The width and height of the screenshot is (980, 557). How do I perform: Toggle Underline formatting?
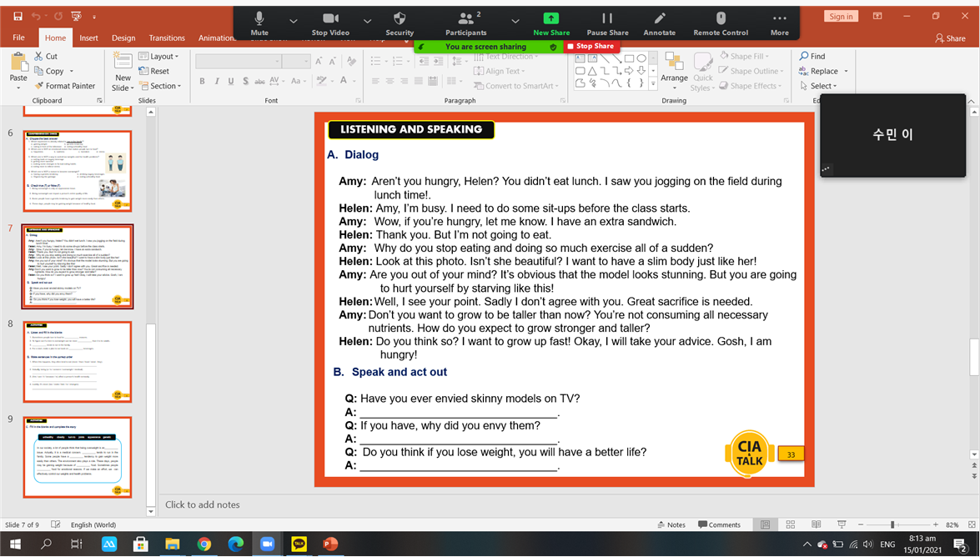[x=231, y=81]
